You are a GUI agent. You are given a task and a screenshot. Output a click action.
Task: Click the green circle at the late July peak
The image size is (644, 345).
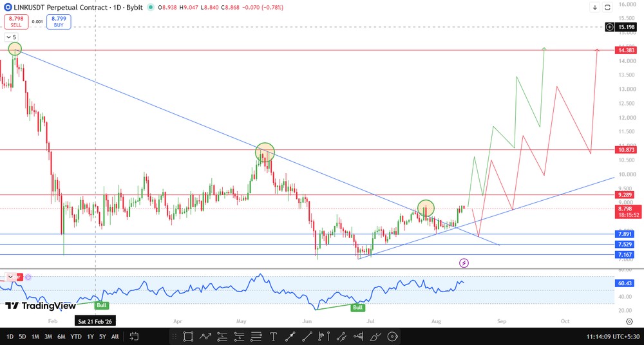(x=426, y=209)
